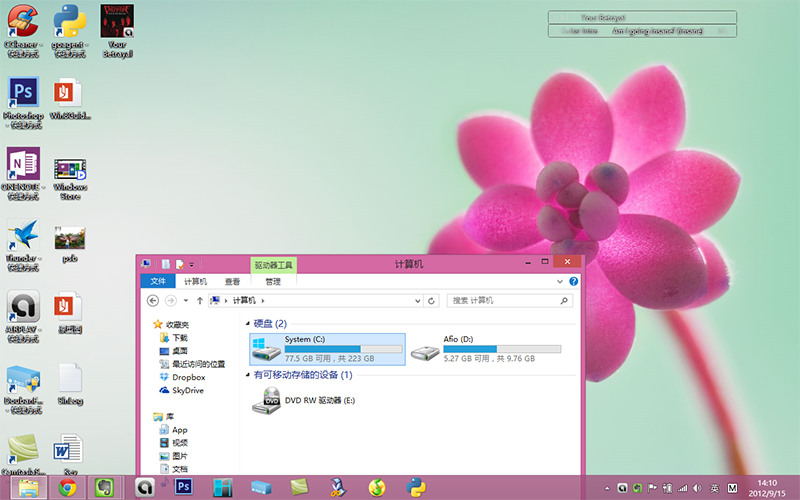Viewport: 800px width, 500px height.
Task: Collapse the 硬盘 (2) group
Action: pos(248,323)
